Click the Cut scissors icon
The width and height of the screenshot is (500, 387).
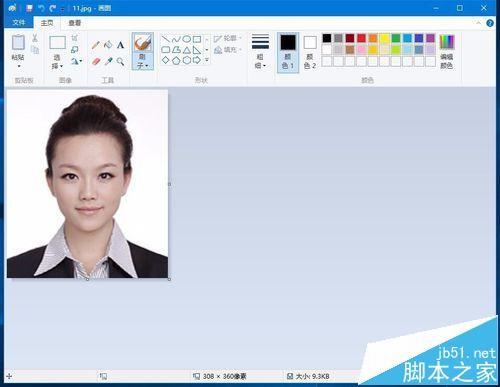[35, 38]
